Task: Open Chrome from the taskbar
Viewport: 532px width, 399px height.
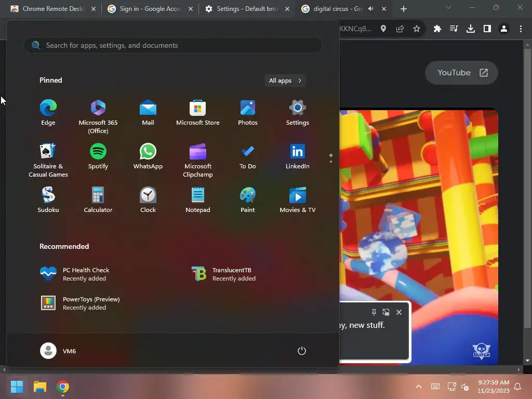Action: (63, 387)
